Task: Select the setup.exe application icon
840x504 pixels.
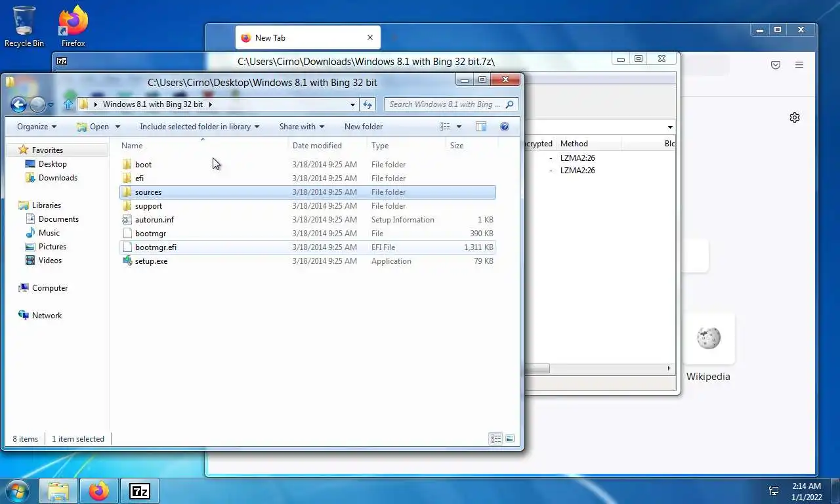Action: tap(127, 261)
